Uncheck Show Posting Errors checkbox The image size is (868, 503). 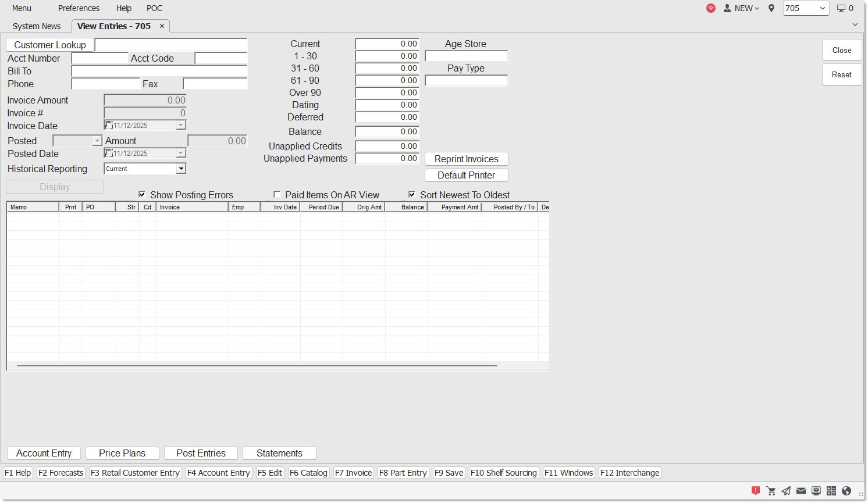point(143,195)
